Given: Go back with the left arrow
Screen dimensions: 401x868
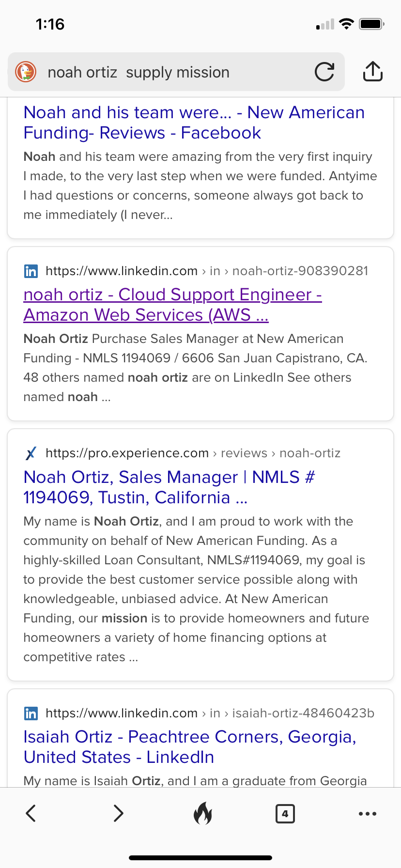Looking at the screenshot, I should 31,813.
